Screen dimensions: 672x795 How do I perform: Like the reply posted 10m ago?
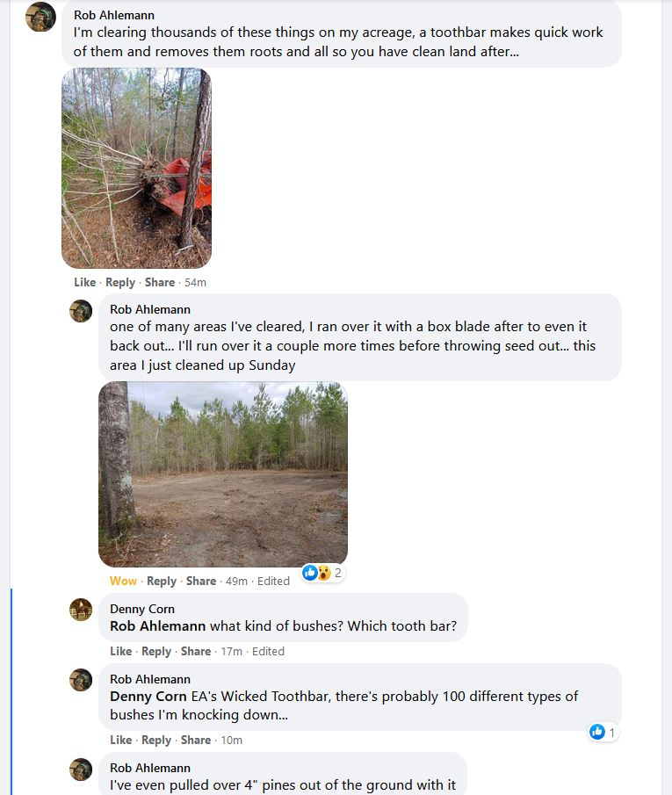pyautogui.click(x=121, y=740)
